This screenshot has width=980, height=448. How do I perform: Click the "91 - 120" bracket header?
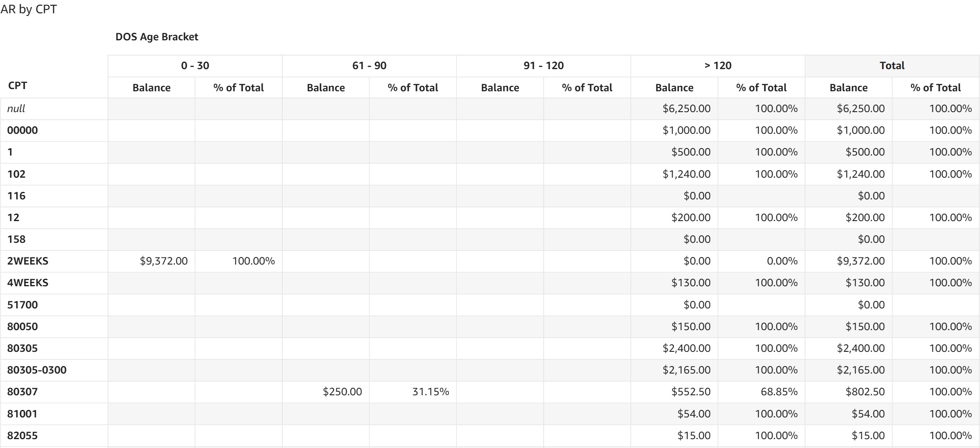(x=543, y=66)
